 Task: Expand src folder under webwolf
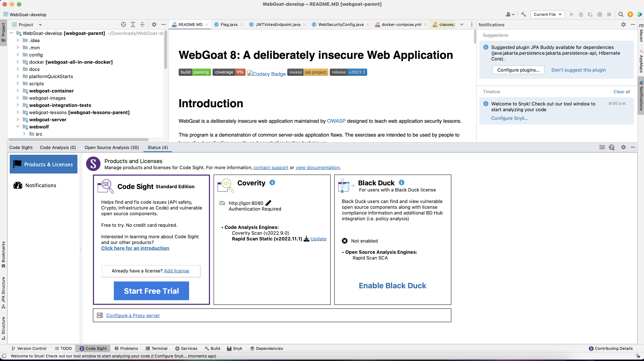tap(24, 134)
